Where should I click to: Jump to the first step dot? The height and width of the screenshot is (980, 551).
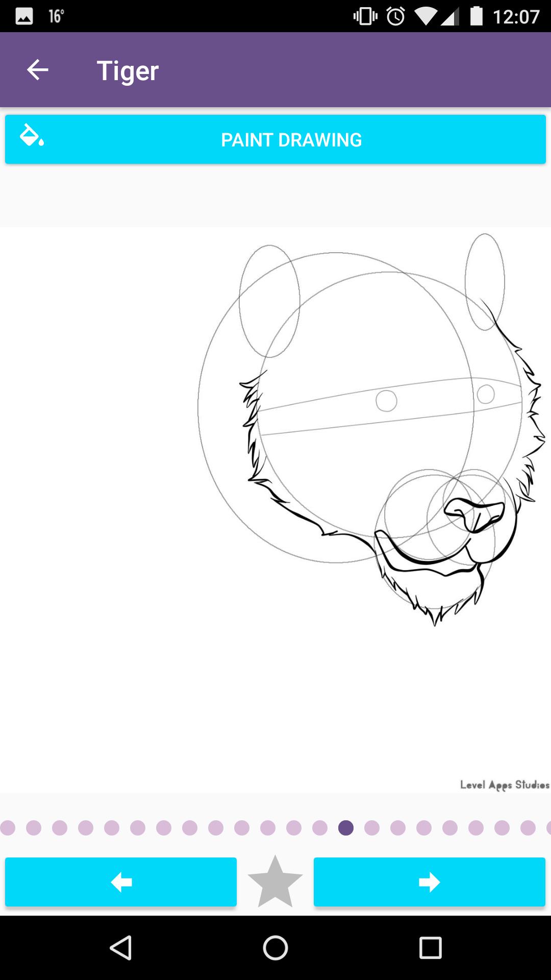8,828
